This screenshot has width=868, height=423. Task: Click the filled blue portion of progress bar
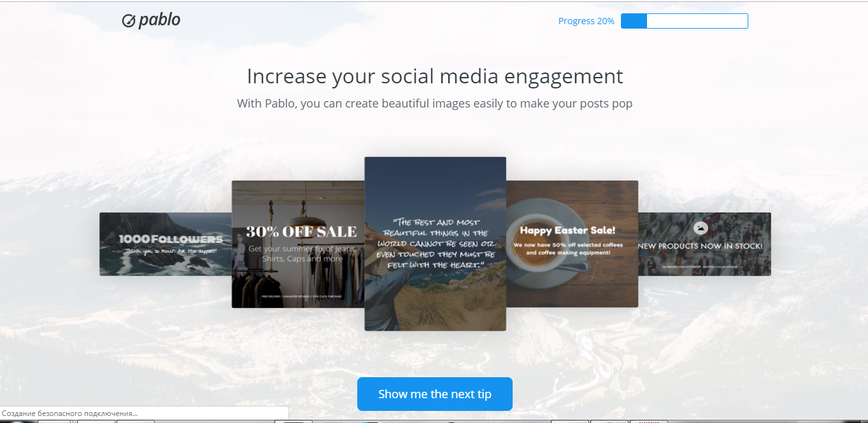(634, 21)
